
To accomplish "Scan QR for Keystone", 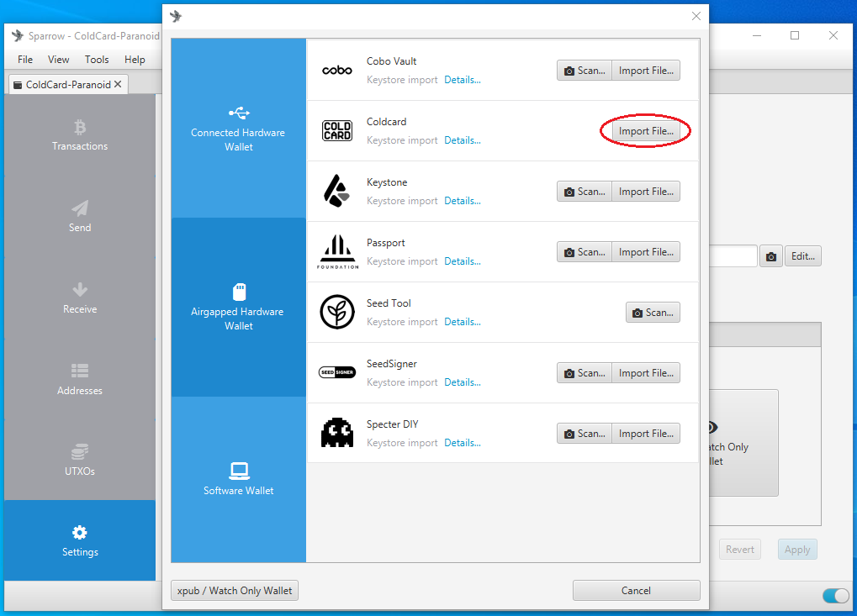I will pyautogui.click(x=585, y=192).
